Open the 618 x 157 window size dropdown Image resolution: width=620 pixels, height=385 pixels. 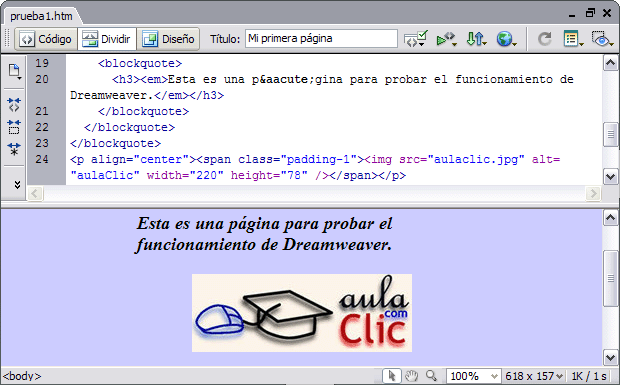point(534,376)
